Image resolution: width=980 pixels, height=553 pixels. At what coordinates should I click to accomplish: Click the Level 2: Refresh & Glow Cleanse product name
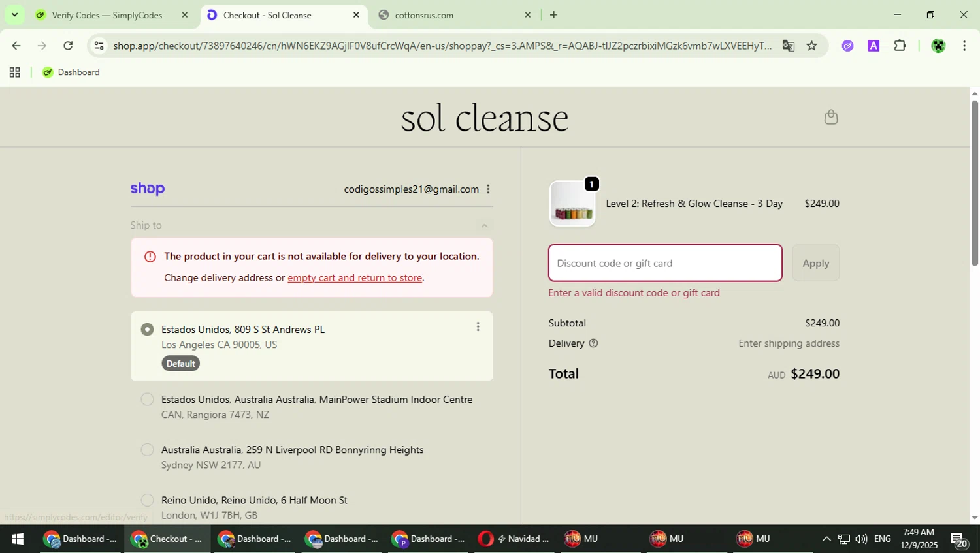coord(694,204)
